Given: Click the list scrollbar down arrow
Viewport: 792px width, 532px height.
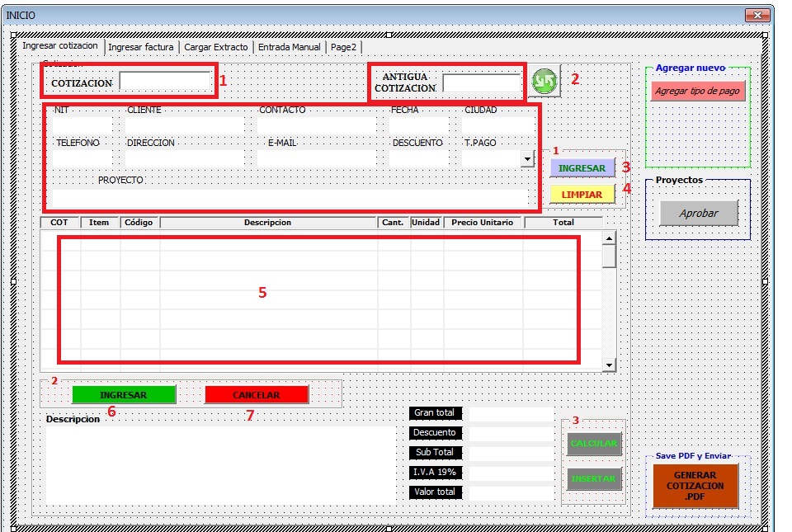Looking at the screenshot, I should pyautogui.click(x=609, y=365).
